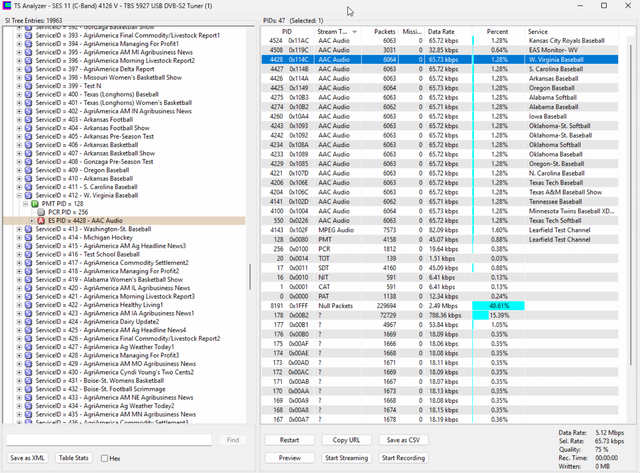Click the red audio icon for ES PID 4428
640x473 pixels.
pyautogui.click(x=41, y=220)
